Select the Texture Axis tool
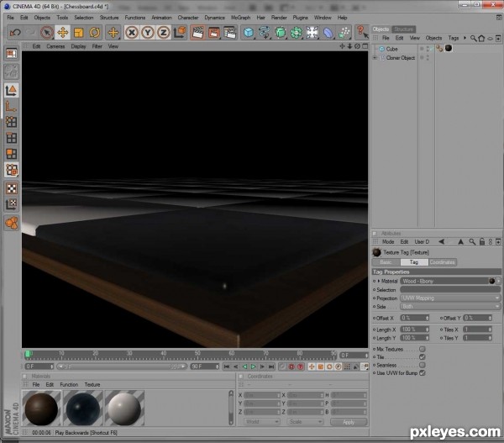Screen dimensions: 504x443 pos(12,204)
